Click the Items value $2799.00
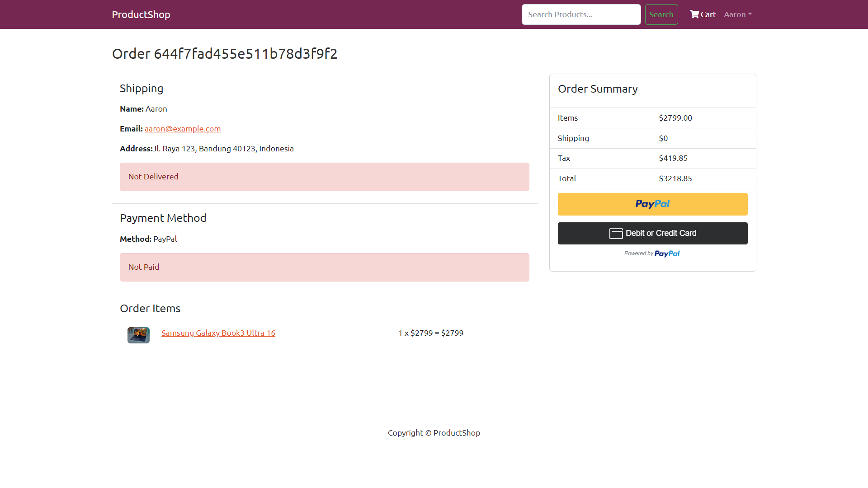The image size is (868, 488). coord(675,118)
